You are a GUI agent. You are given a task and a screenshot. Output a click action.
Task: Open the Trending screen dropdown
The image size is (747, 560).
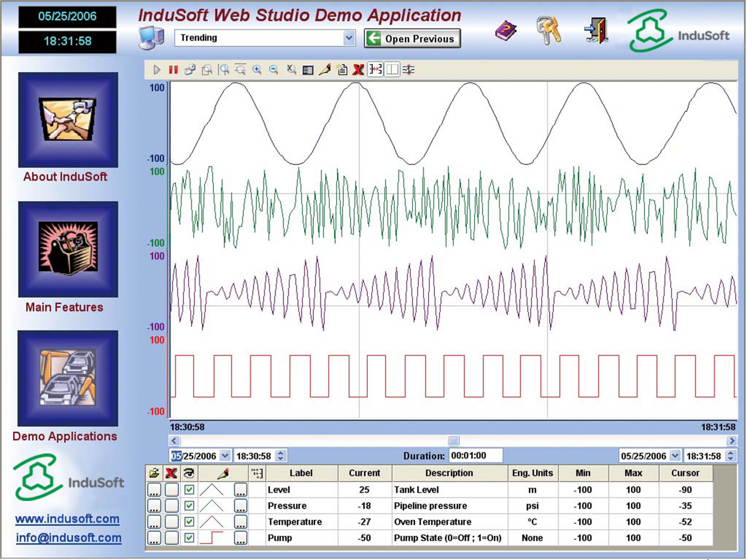349,38
